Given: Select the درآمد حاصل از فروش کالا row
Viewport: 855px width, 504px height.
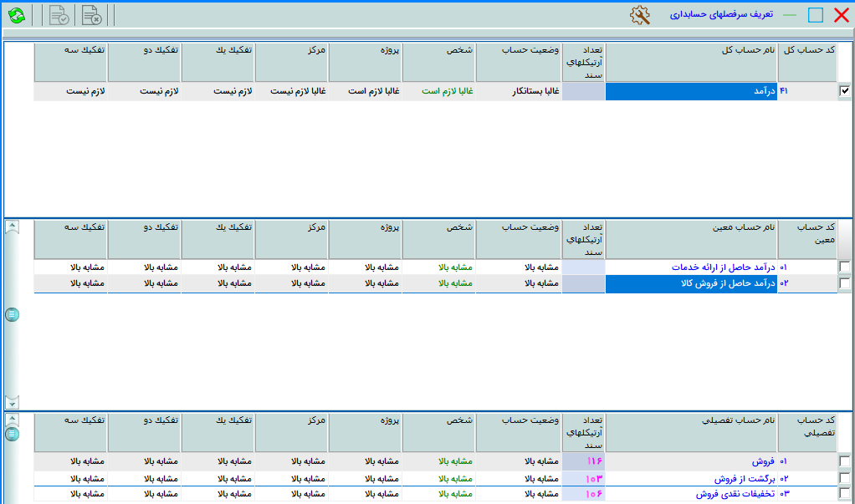Looking at the screenshot, I should [x=690, y=283].
